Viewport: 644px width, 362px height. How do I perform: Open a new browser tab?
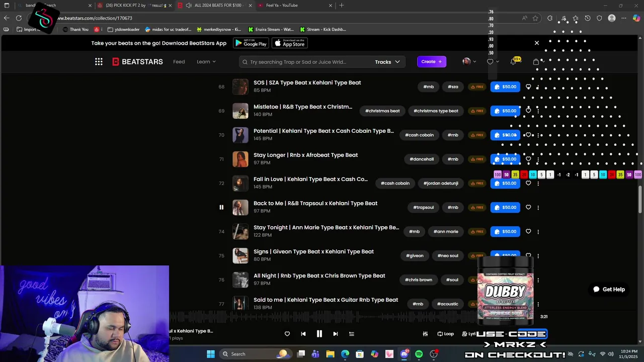coord(342,5)
